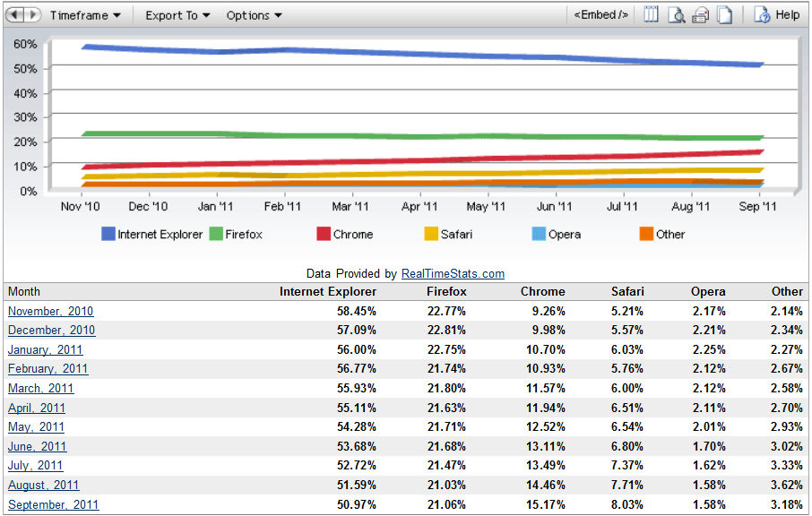The height and width of the screenshot is (516, 812).
Task: Click the search document magnifier icon
Action: coord(677,15)
